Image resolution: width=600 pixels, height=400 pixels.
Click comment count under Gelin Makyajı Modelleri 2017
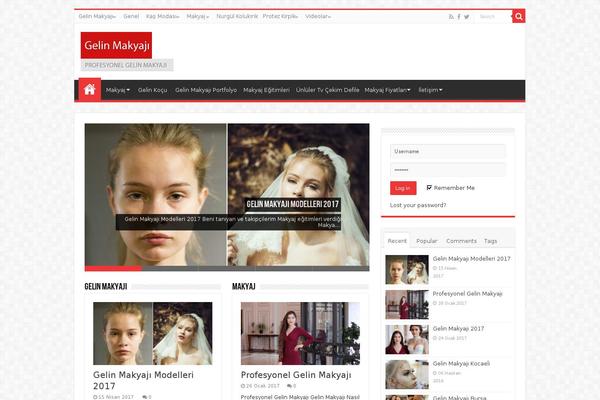147,397
